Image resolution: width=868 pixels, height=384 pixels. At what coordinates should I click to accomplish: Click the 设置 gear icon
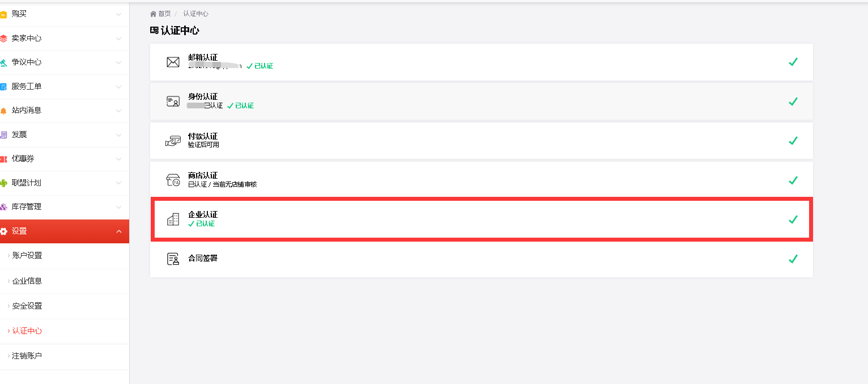3,231
